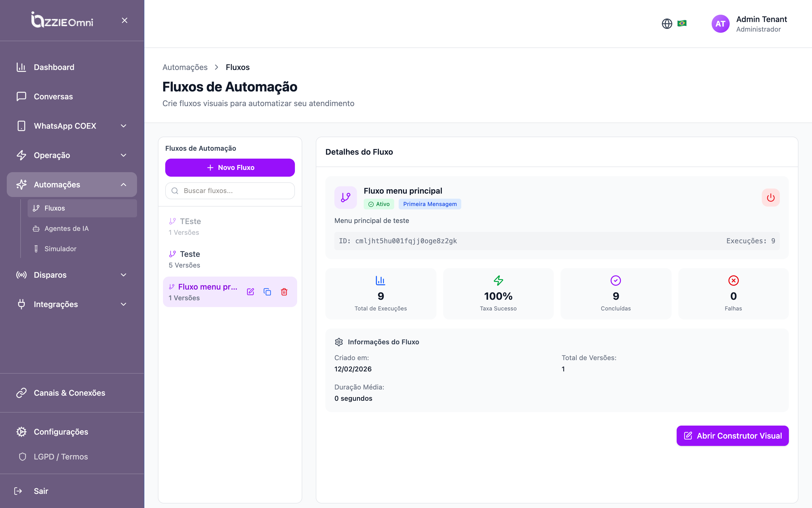Open LGPD / Termos page
The width and height of the screenshot is (812, 508).
[x=72, y=457]
